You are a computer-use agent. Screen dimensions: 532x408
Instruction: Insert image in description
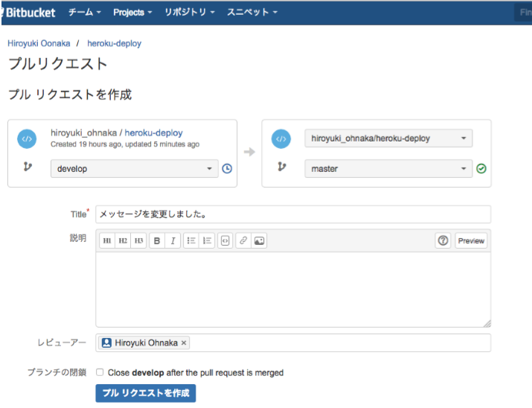point(259,240)
